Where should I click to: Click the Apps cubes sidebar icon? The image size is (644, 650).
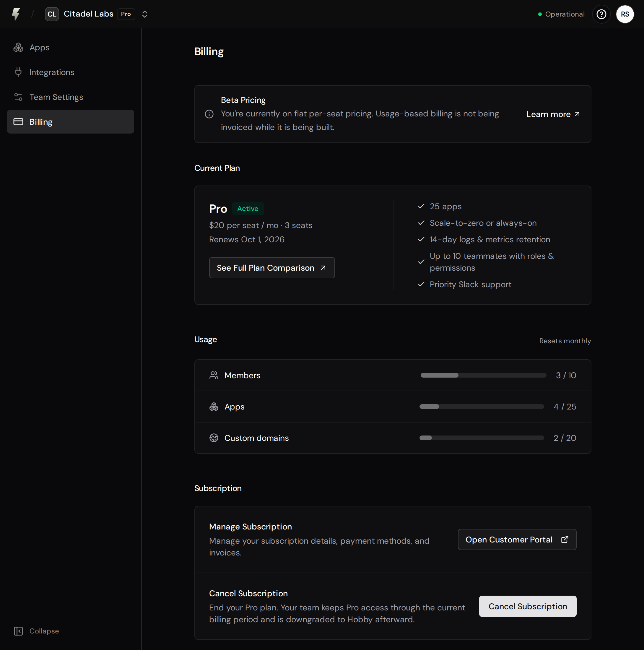18,48
